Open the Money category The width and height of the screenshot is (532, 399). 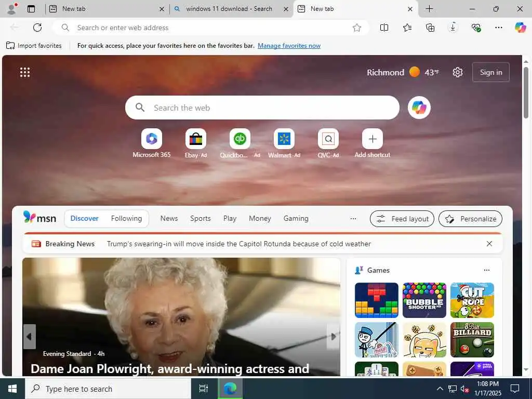[260, 219]
